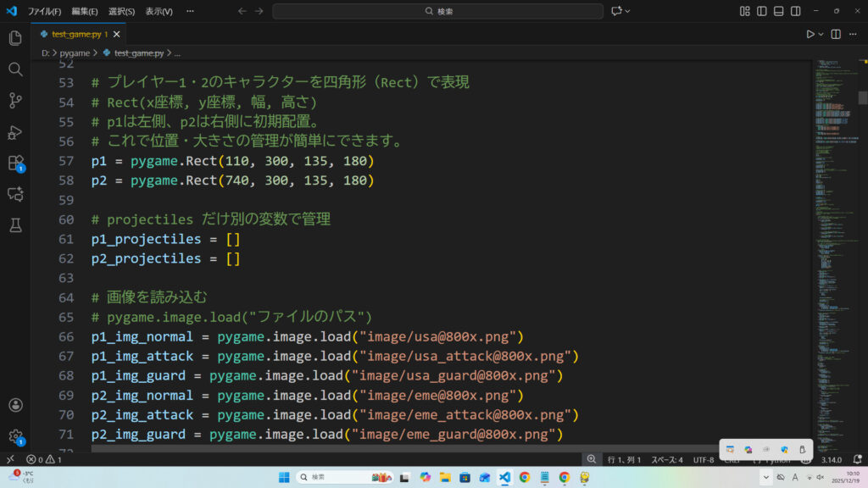
Task: Open the Extensions view
Action: pos(15,163)
